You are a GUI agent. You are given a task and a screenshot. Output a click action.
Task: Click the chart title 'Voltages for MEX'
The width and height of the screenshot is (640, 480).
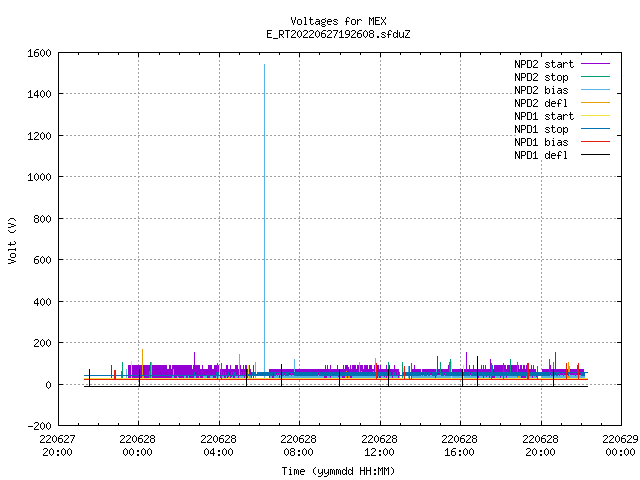[x=338, y=21]
